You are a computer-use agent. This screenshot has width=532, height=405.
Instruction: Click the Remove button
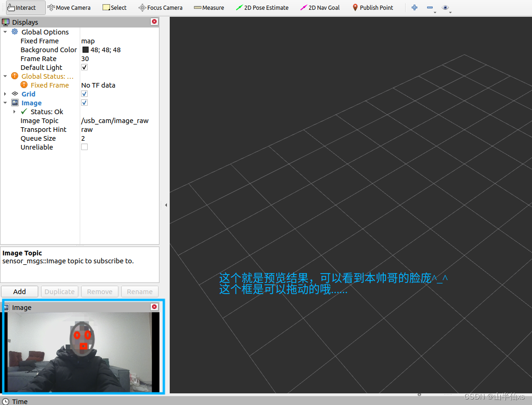pos(100,291)
